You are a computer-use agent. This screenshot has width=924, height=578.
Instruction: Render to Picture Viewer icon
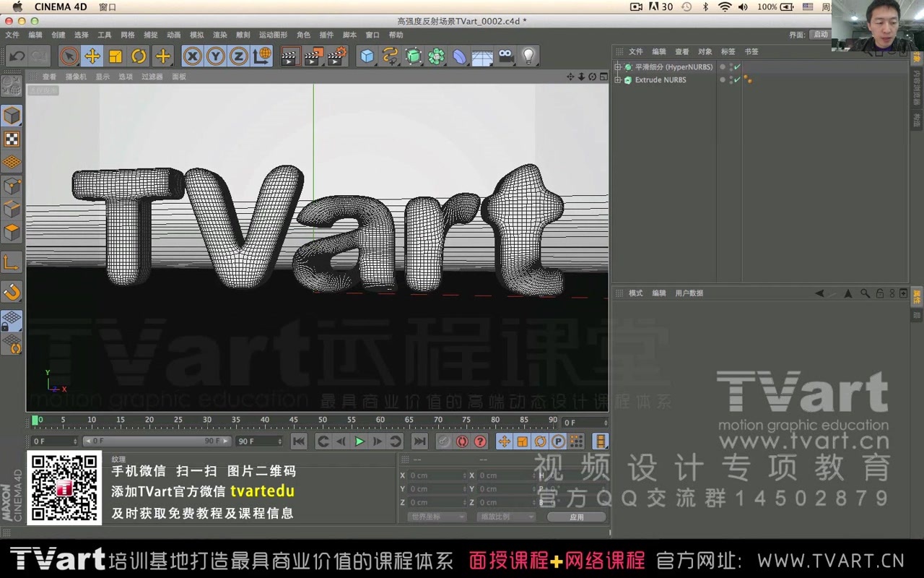[313, 56]
